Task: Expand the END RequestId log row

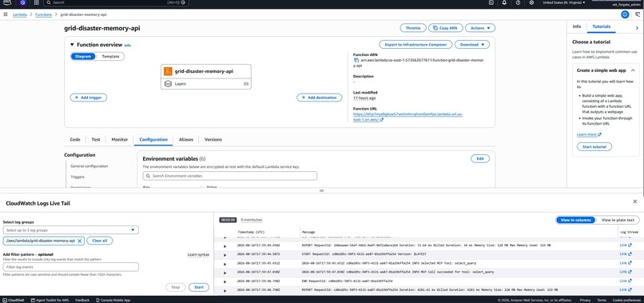Action: pyautogui.click(x=225, y=281)
